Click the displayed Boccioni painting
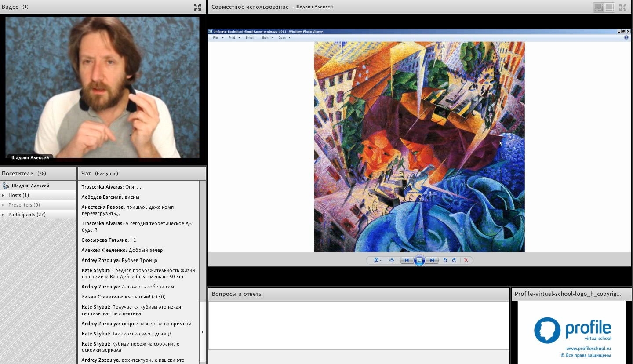 [x=419, y=147]
